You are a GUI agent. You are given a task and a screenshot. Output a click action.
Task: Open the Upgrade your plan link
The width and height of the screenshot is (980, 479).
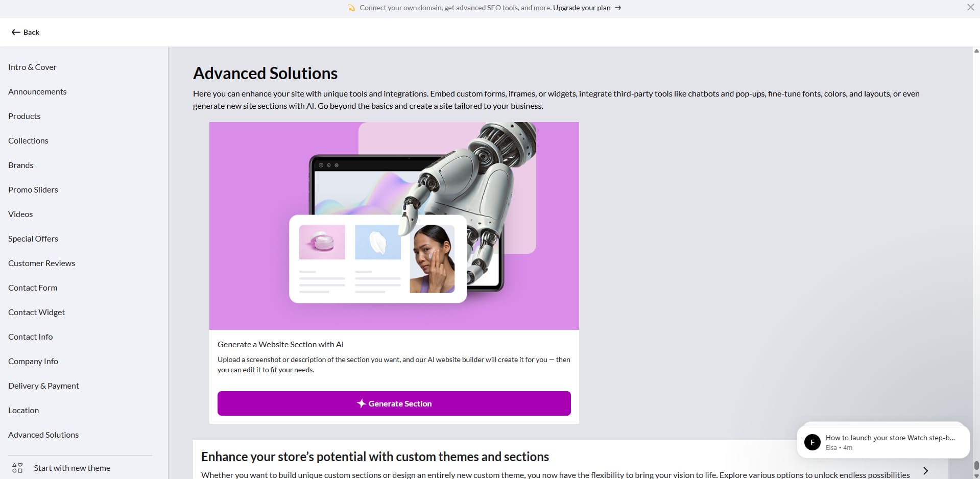(582, 8)
